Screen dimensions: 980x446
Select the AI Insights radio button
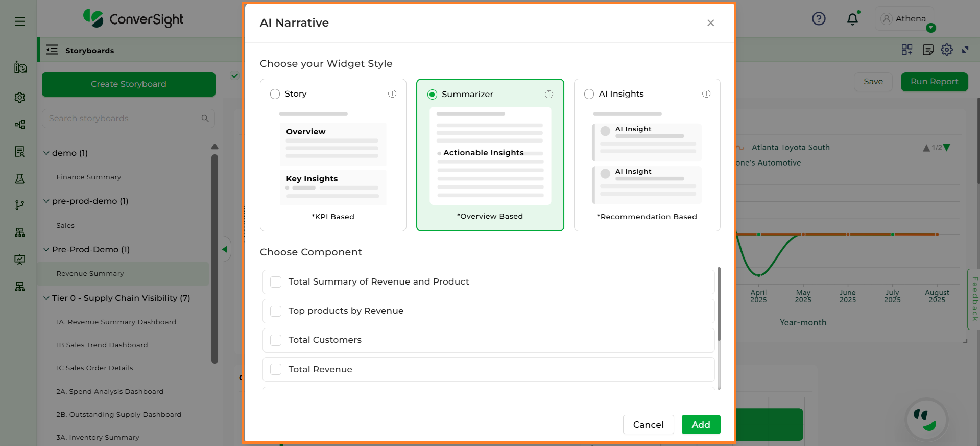(x=589, y=94)
